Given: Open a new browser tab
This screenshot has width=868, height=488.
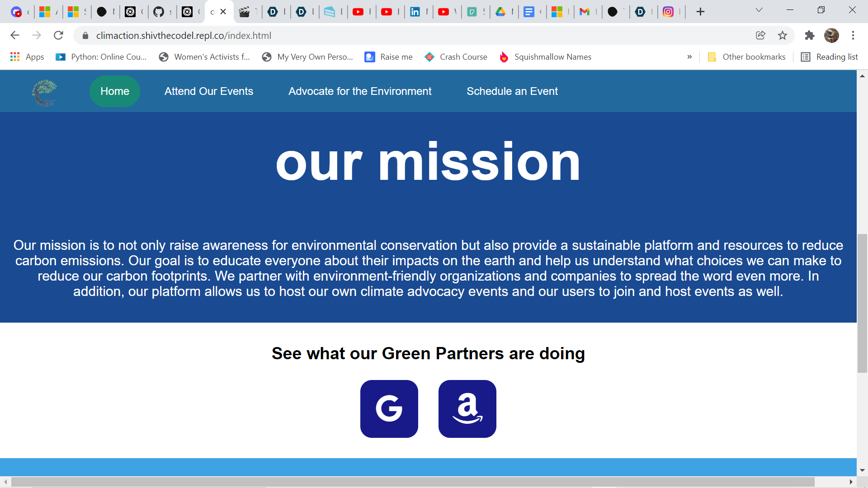Looking at the screenshot, I should pos(700,12).
